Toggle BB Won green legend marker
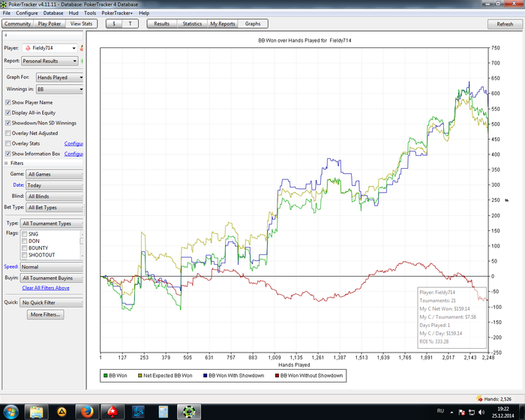The height and width of the screenshot is (420, 525). [106, 376]
